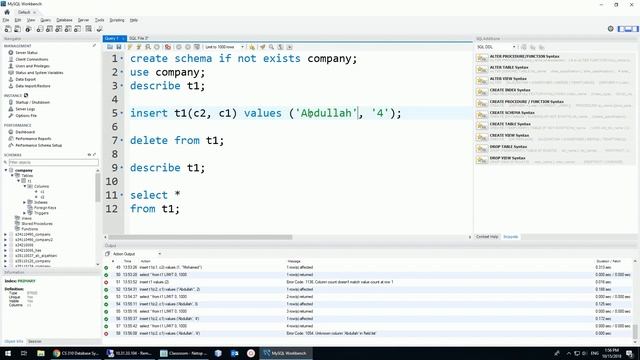Open the Database menu
640x360 pixels.
click(x=64, y=20)
